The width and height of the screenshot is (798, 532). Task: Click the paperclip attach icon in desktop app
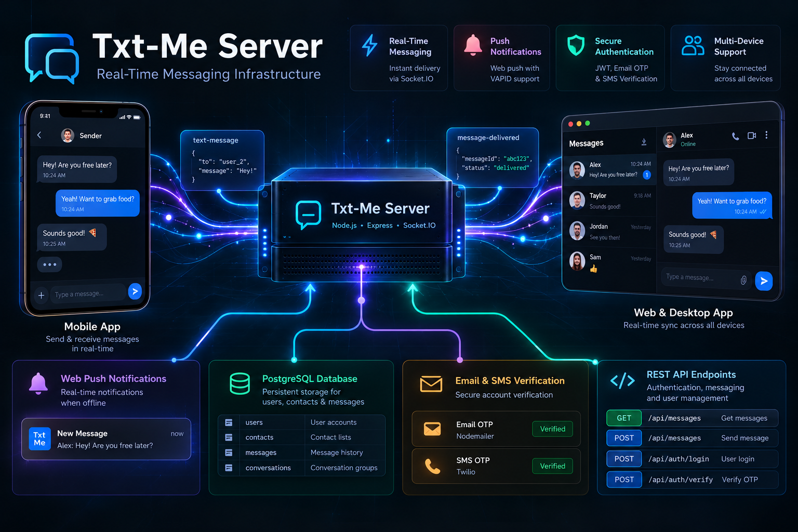click(x=743, y=280)
